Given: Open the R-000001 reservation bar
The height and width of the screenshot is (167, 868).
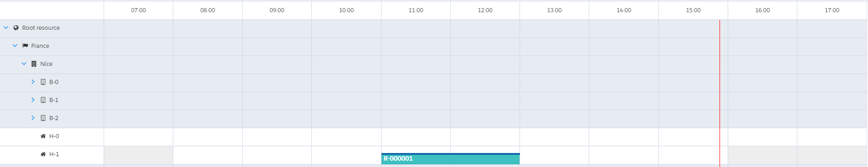Looking at the screenshot, I should [450, 159].
